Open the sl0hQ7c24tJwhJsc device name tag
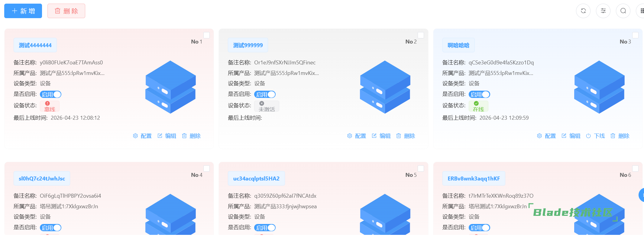 point(42,179)
